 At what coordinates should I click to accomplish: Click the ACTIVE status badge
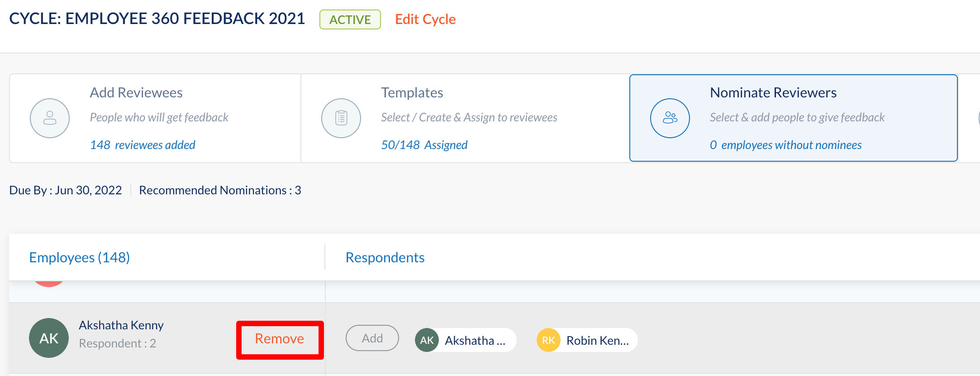[350, 19]
